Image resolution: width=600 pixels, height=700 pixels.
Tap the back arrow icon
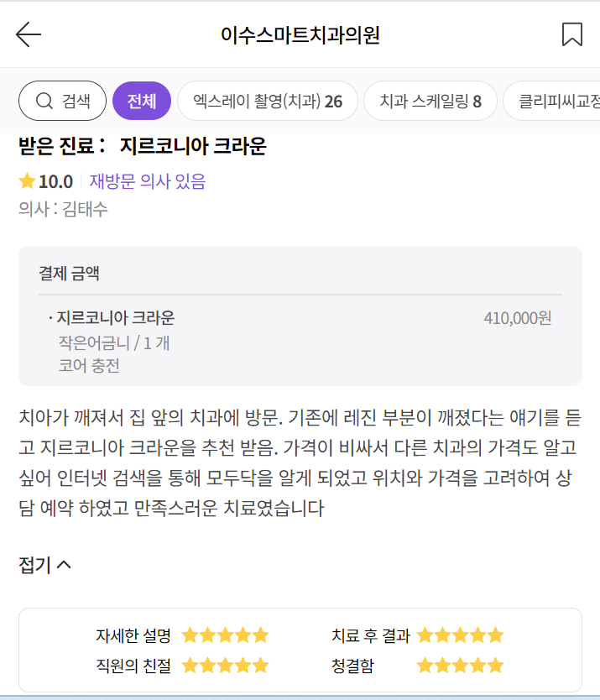[x=28, y=34]
